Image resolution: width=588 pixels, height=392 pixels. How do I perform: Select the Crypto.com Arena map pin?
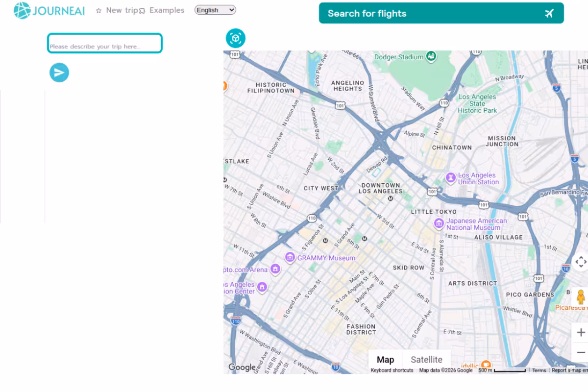[275, 269]
